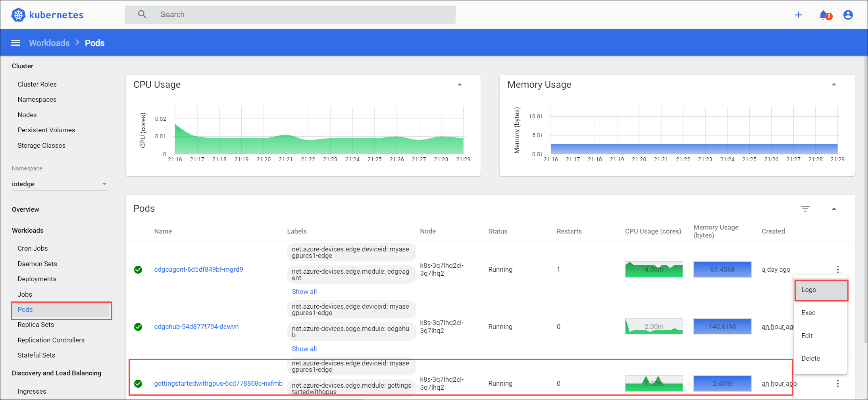This screenshot has height=400, width=868.
Task: Click the green status checkmark for edgeagent pod
Action: pos(138,270)
